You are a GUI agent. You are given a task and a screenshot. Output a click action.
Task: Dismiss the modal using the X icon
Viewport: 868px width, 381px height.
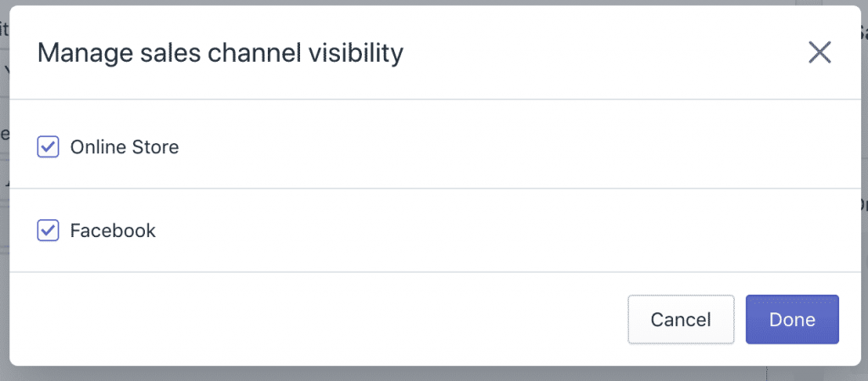pos(820,53)
